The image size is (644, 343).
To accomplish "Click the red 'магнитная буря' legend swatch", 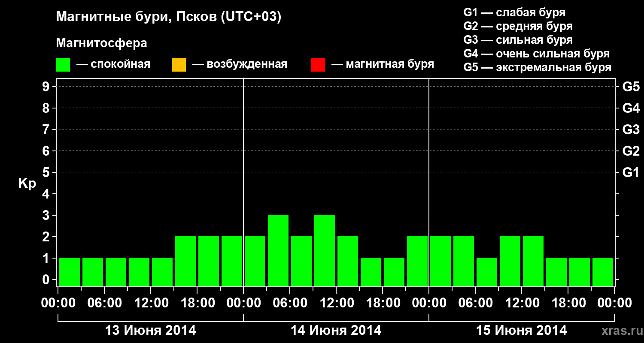I will pyautogui.click(x=318, y=65).
